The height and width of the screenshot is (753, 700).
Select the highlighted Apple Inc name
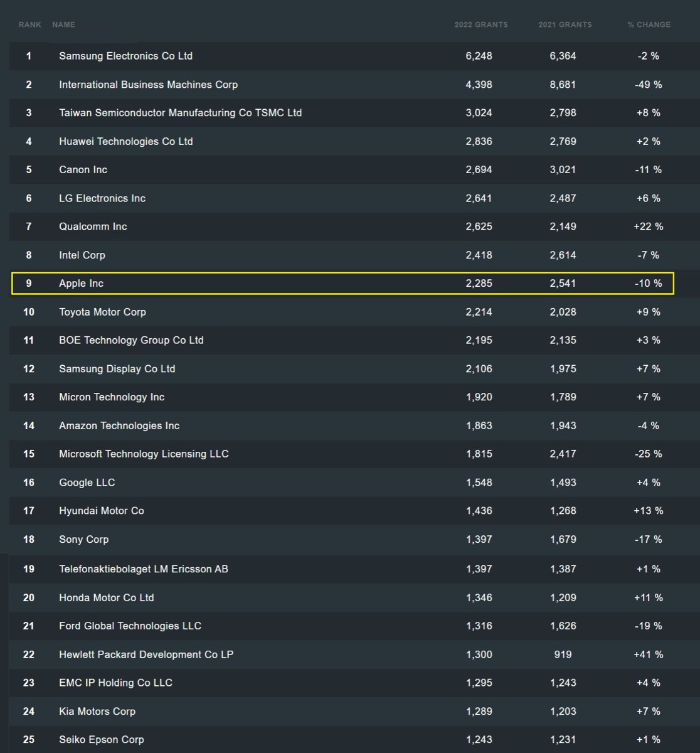[81, 283]
